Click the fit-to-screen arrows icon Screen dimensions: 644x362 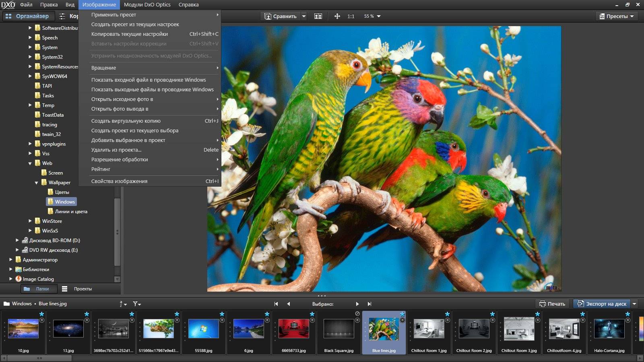pyautogui.click(x=337, y=16)
